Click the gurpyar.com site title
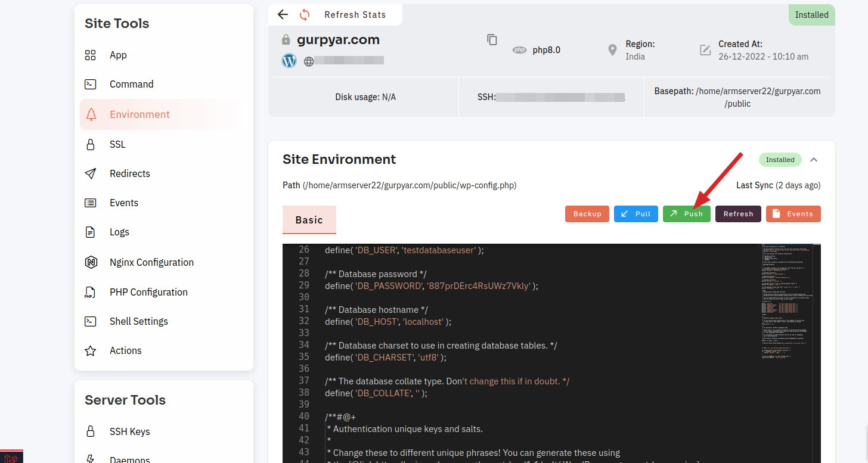 tap(338, 40)
